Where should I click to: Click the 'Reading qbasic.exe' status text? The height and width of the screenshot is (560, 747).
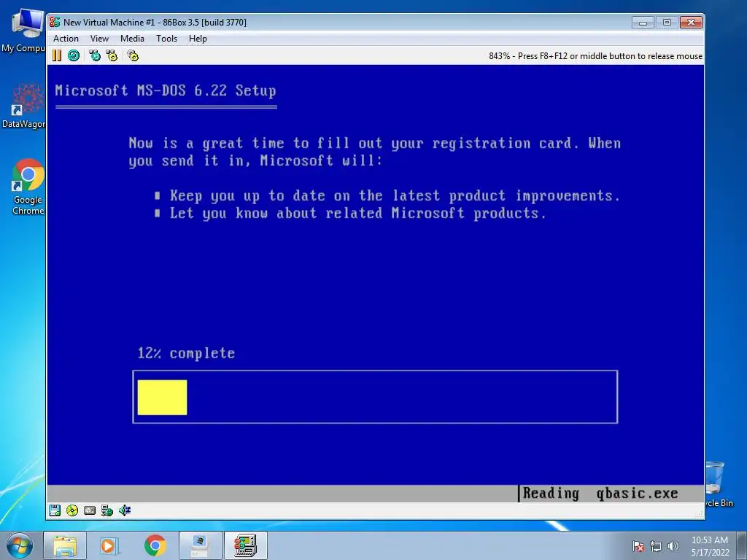tap(600, 494)
